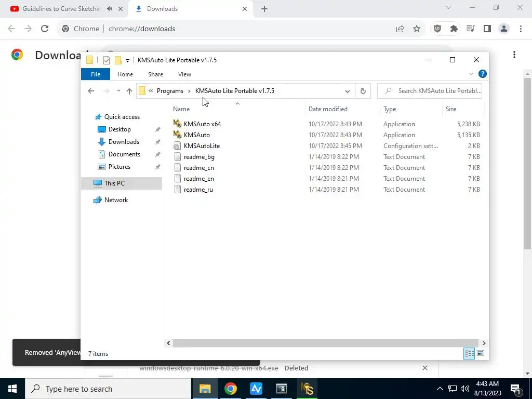The height and width of the screenshot is (399, 532).
Task: Open Customize Quick Access Toolbar dropdown
Action: pos(127,60)
